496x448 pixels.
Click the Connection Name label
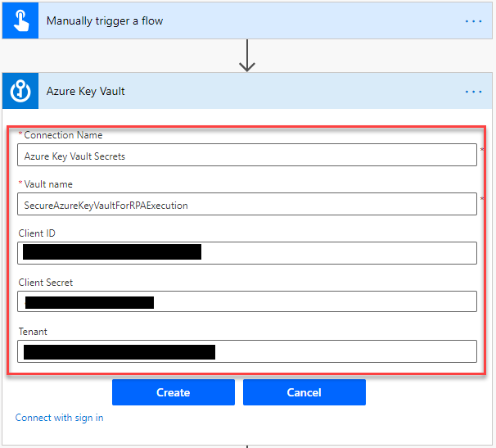coord(63,135)
